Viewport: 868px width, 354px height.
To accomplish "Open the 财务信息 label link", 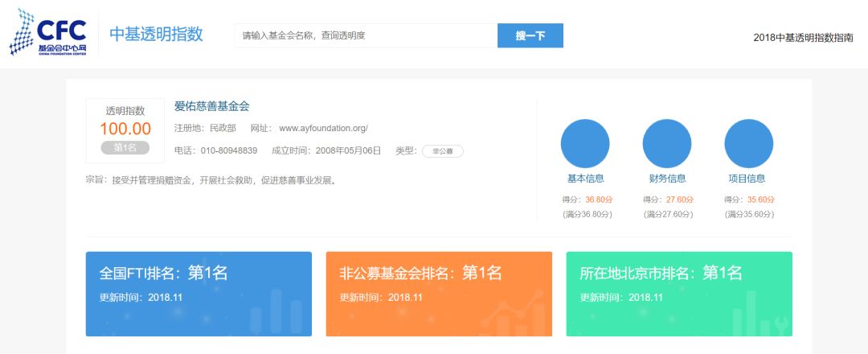I will click(668, 179).
